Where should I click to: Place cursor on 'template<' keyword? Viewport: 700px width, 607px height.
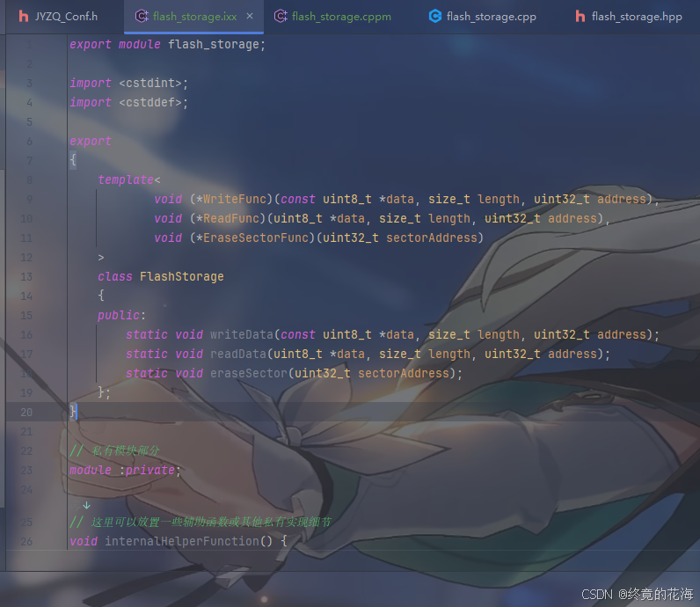pos(128,180)
